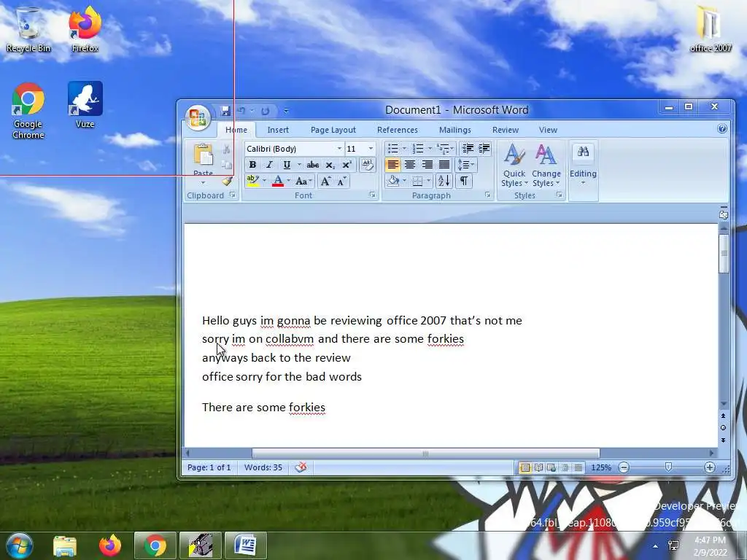Toggle Strikethrough formatting
747x560 pixels.
click(x=313, y=165)
